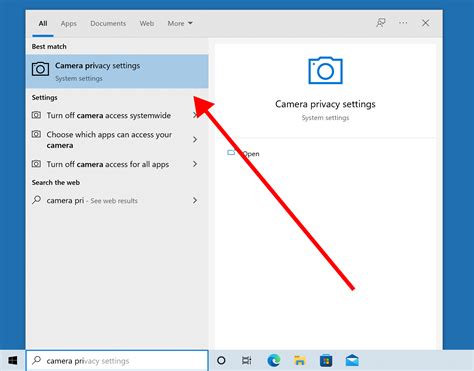The width and height of the screenshot is (474, 371).
Task: Click Camera privacy settings title in preview pane
Action: click(x=325, y=104)
